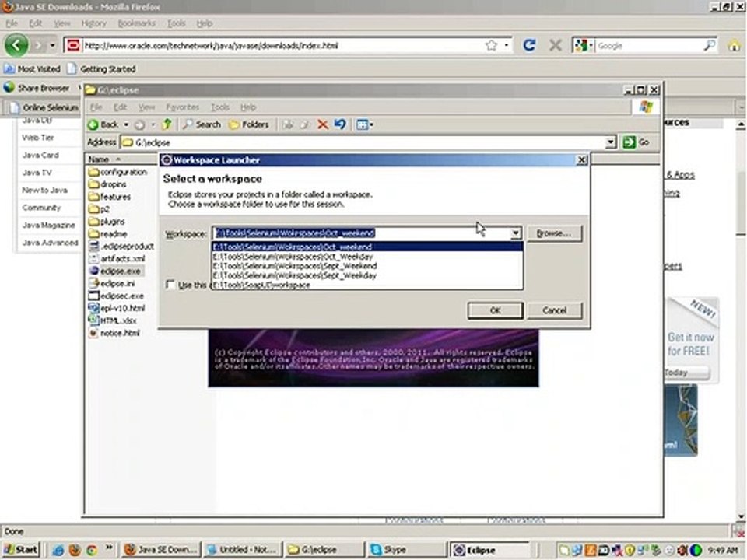Select notice.html file in list
Viewport: 747px width, 560px height.
(114, 333)
